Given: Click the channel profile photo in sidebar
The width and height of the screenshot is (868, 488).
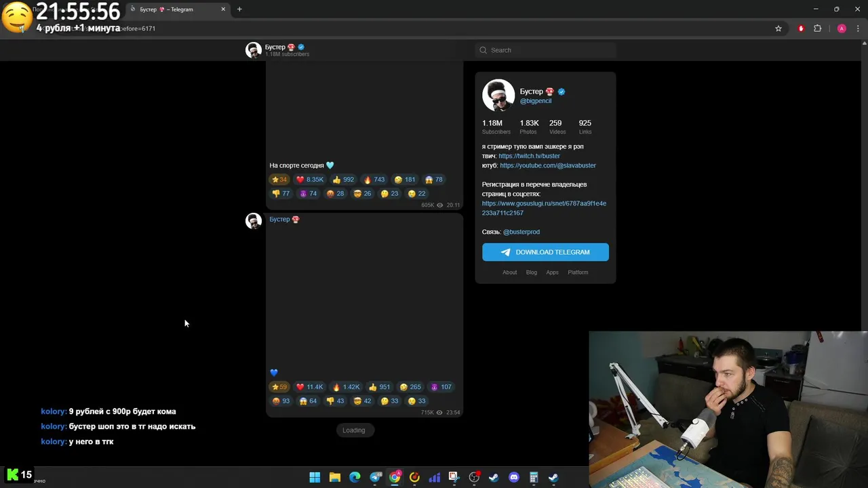Looking at the screenshot, I should pyautogui.click(x=498, y=95).
